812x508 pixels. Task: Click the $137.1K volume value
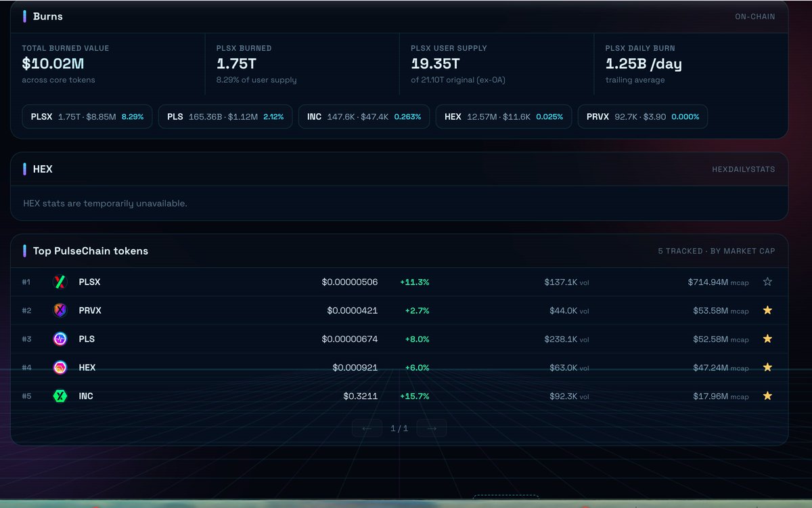coord(560,282)
